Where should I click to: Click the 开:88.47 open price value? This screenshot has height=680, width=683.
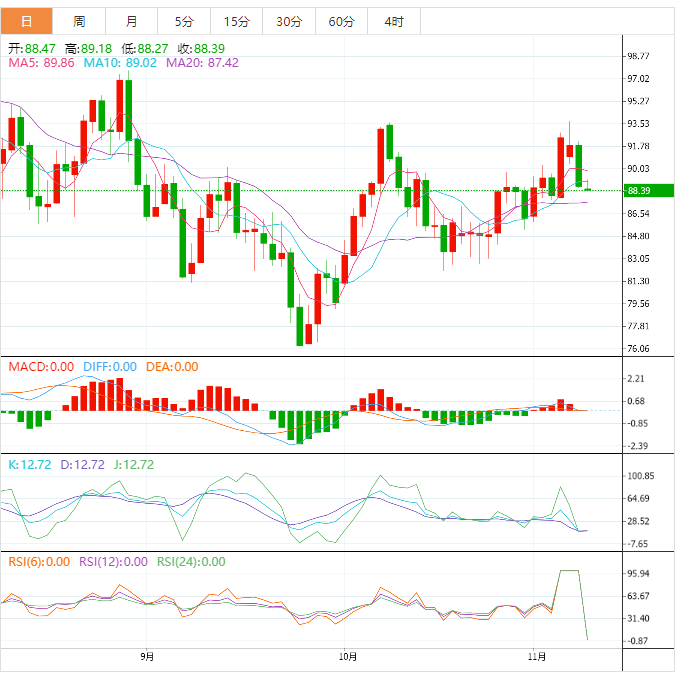tap(32, 48)
